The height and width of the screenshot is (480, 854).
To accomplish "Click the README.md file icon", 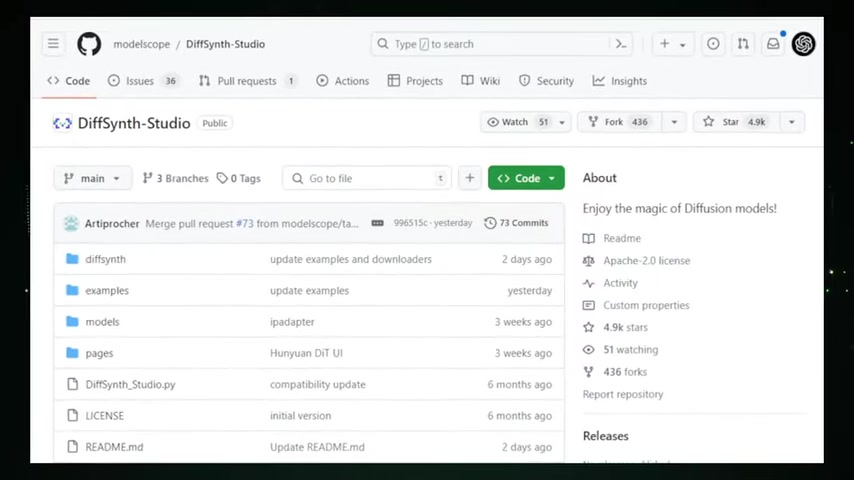I will tap(72, 447).
